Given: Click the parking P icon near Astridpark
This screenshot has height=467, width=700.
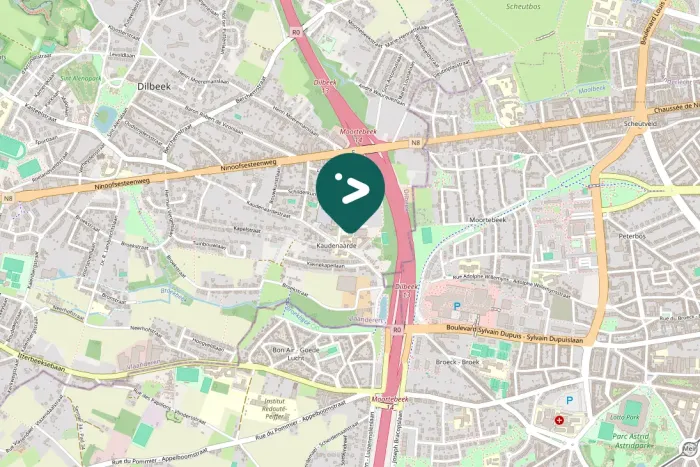Looking at the screenshot, I should (x=569, y=400).
